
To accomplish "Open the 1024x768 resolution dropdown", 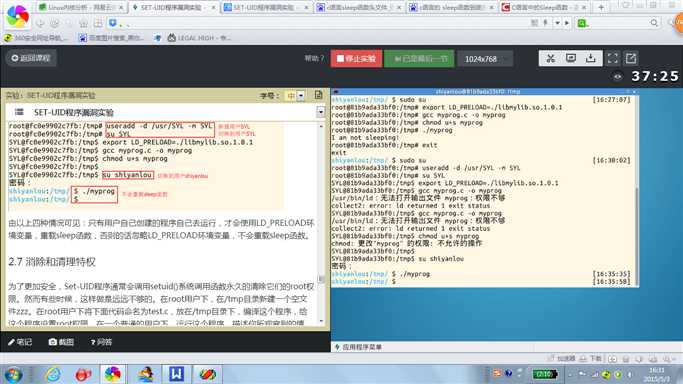I will [x=485, y=59].
